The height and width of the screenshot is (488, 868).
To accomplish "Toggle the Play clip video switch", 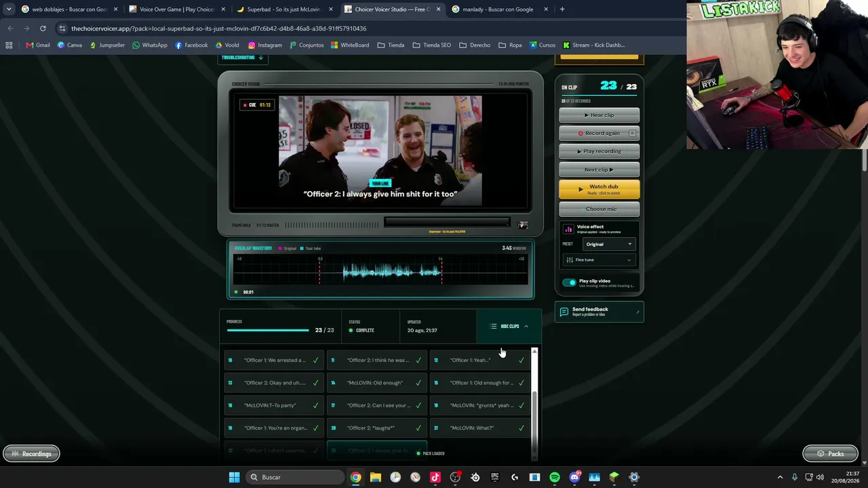I will (x=569, y=283).
